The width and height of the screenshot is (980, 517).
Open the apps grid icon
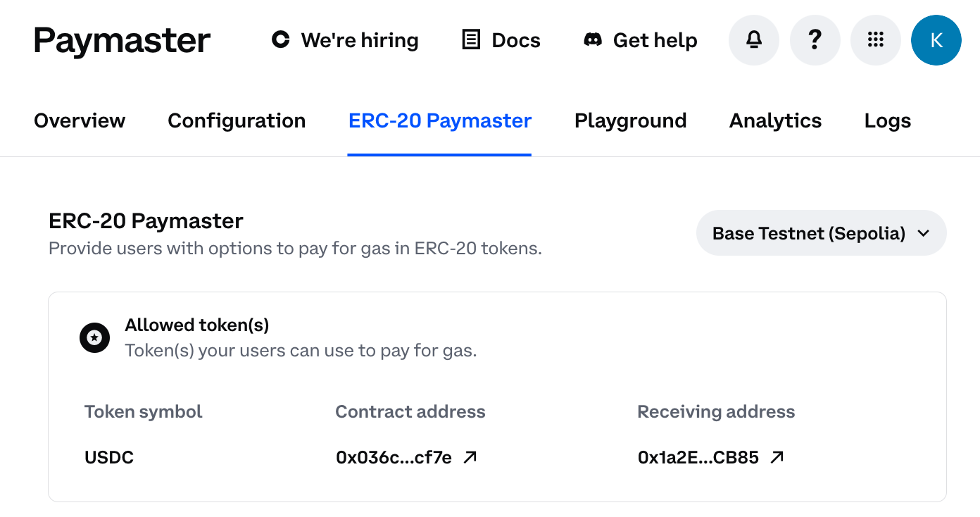tap(875, 40)
